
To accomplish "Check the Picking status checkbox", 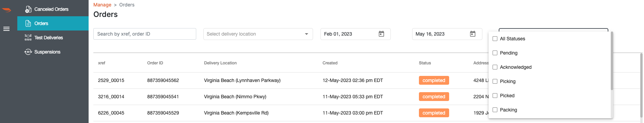I will [x=495, y=81].
